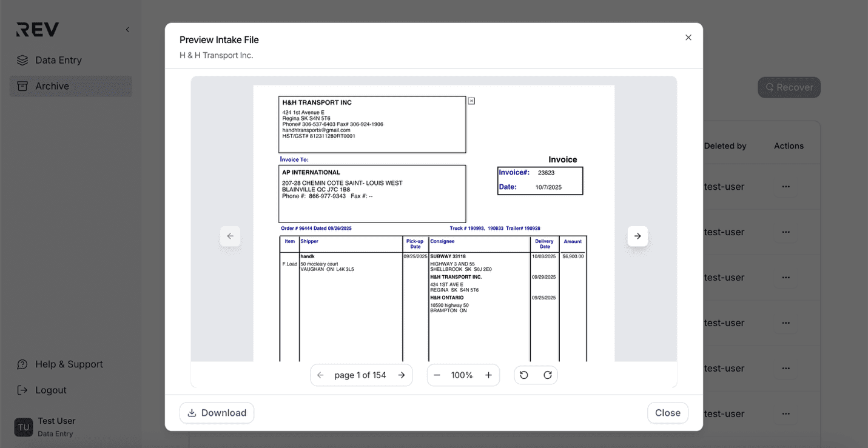Click the Archive box icon in the sidebar
Screen dimensions: 868x448
(x=22, y=86)
